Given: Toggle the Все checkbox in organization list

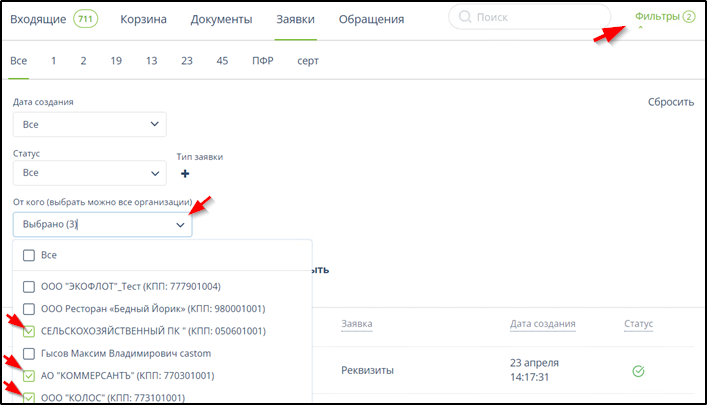Looking at the screenshot, I should pos(28,255).
